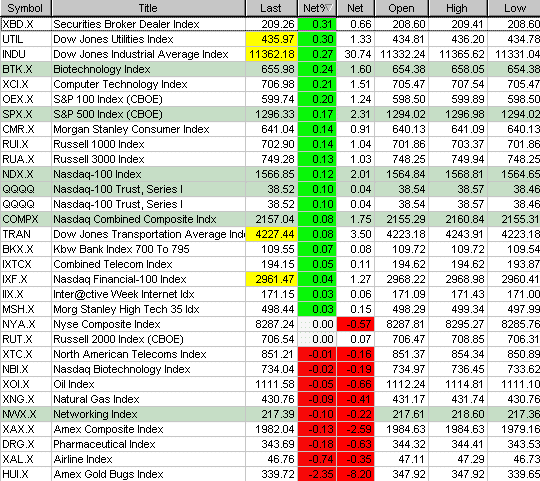Select red Net% cell -2.35
The height and width of the screenshot is (481, 540).
point(317,474)
